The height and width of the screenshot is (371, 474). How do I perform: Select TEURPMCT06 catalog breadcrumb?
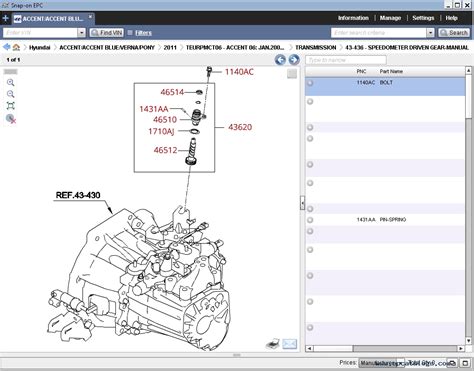235,47
